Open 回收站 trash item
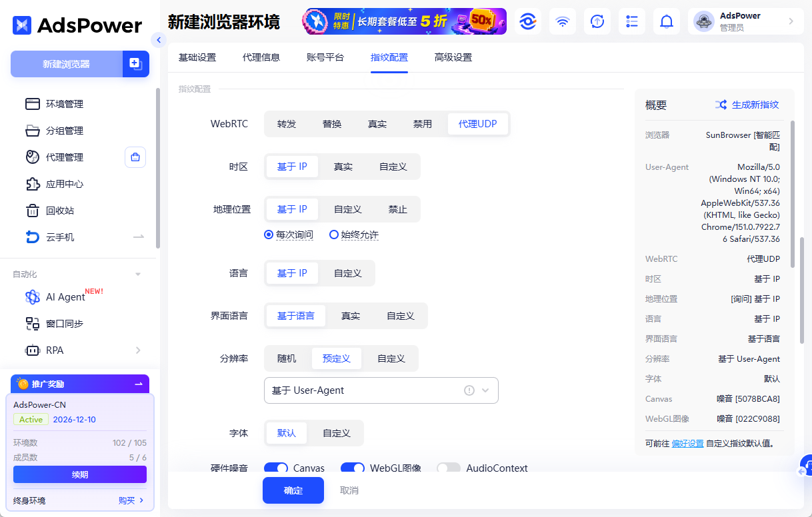The image size is (812, 517). coord(59,211)
